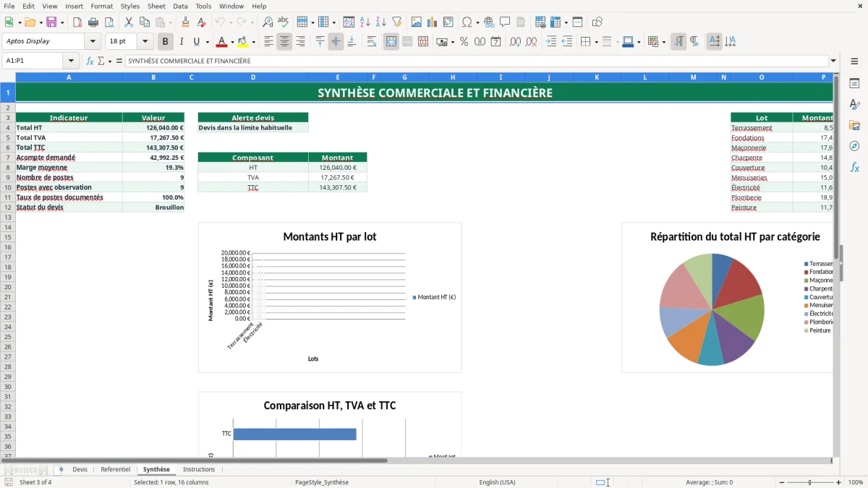Open the Background Color dropdown arrow

[253, 42]
